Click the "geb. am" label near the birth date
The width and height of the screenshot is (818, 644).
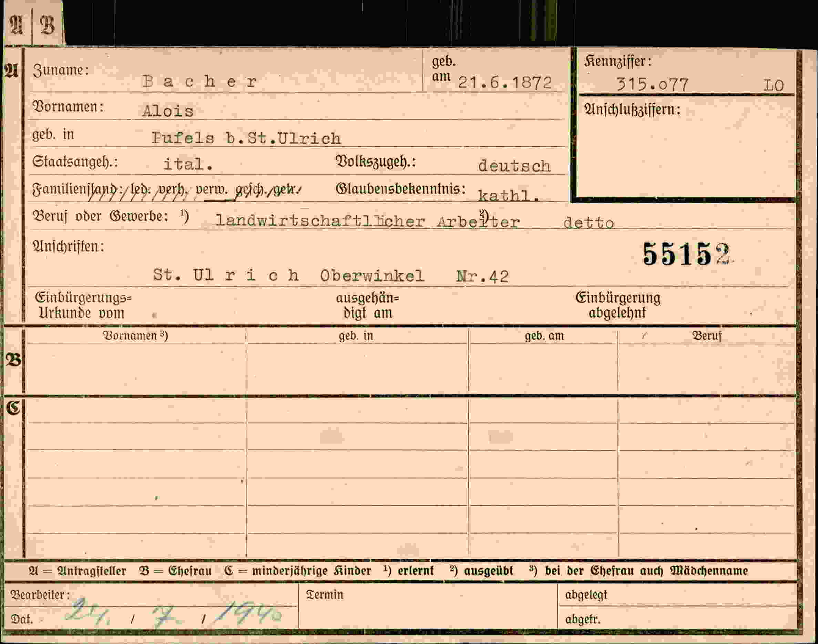444,69
